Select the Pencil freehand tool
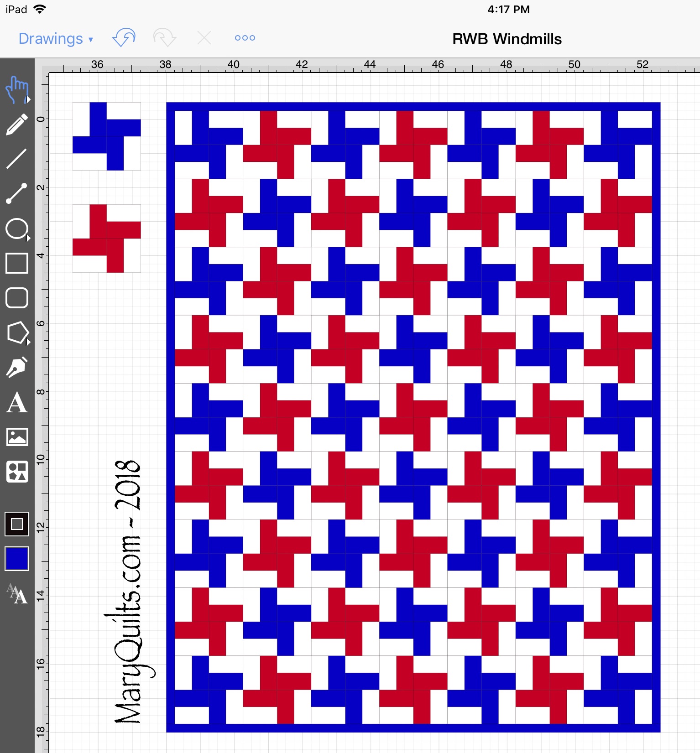This screenshot has width=700, height=753. pyautogui.click(x=17, y=125)
